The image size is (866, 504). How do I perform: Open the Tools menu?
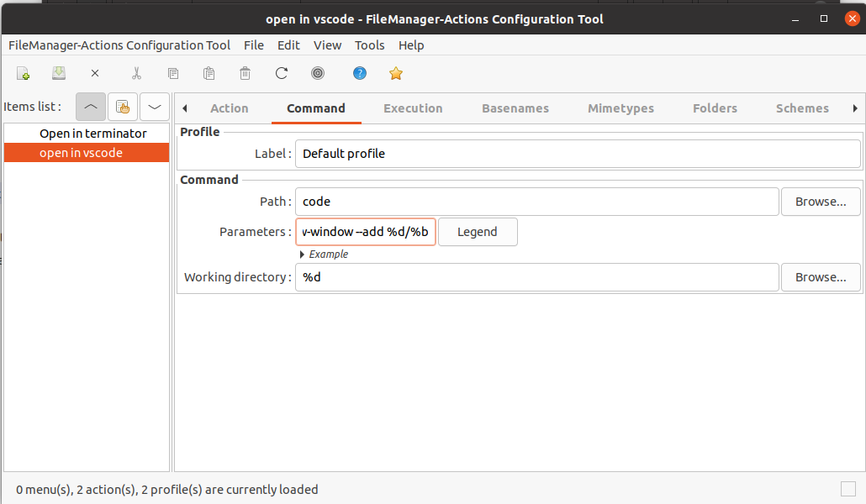click(369, 45)
